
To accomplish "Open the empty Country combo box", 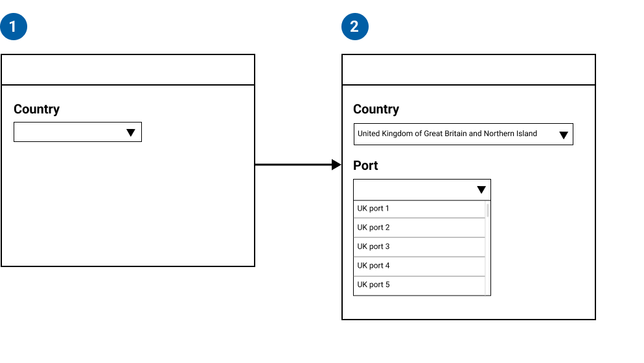I will pos(71,132).
